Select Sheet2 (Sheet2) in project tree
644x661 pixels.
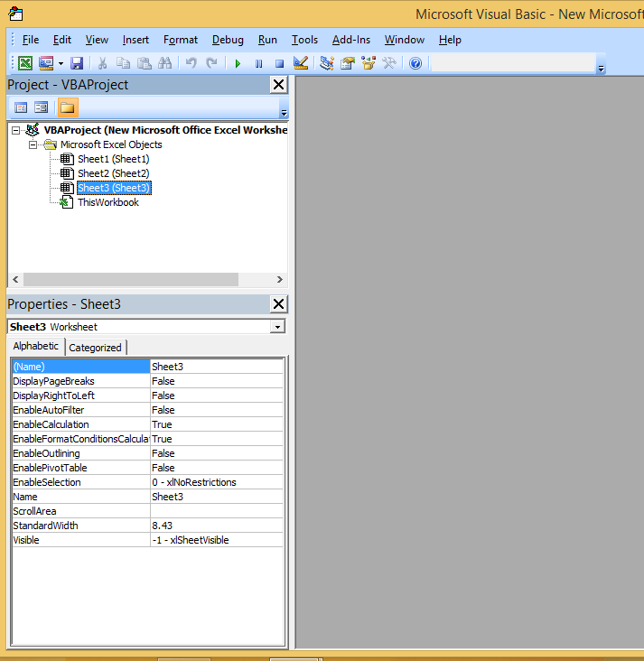[x=114, y=173]
